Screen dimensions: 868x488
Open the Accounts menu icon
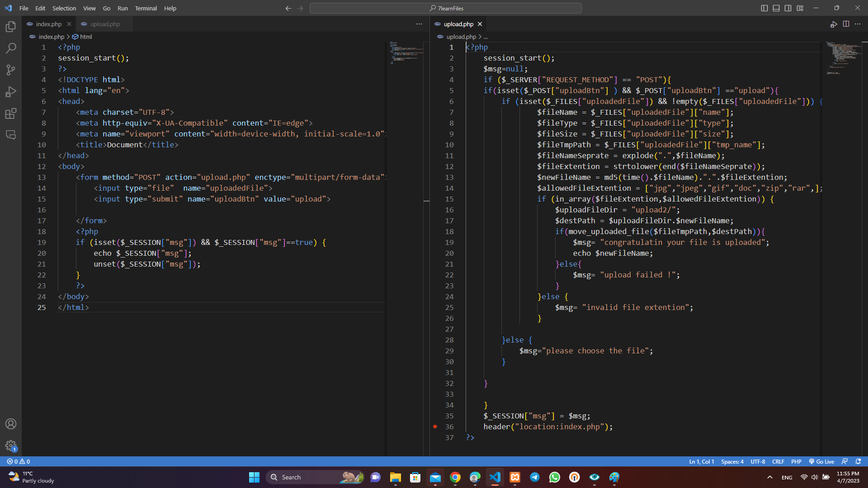(x=11, y=424)
